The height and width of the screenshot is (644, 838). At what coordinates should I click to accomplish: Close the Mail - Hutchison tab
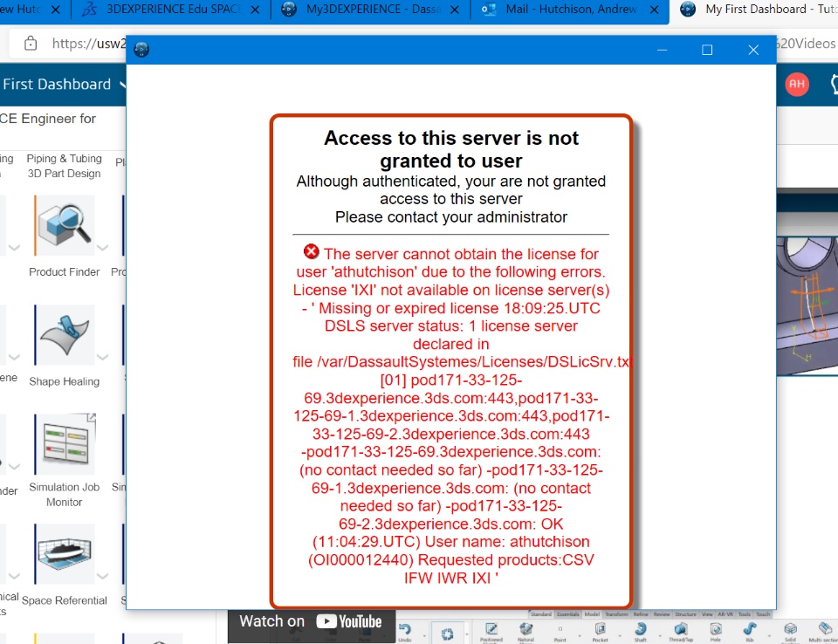[x=654, y=10]
